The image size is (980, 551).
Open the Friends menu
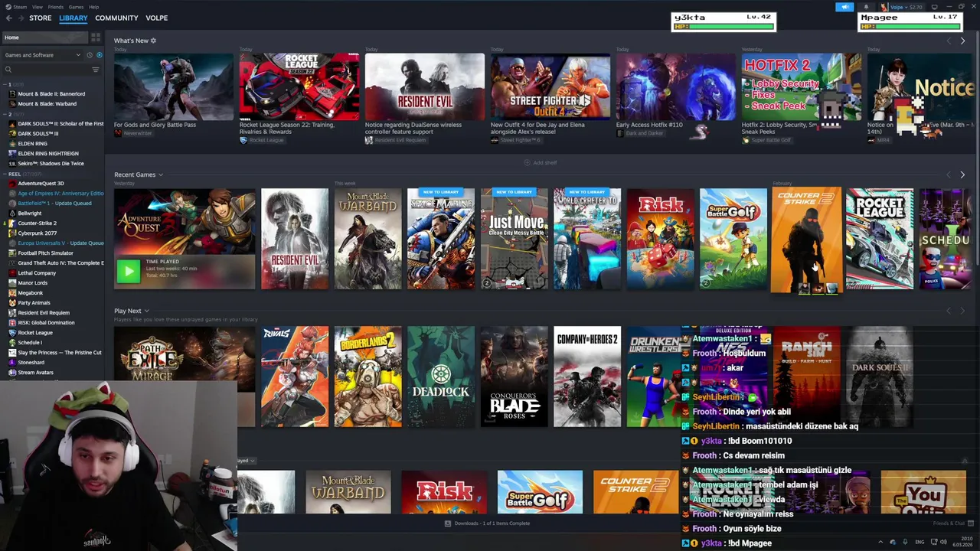pos(56,7)
